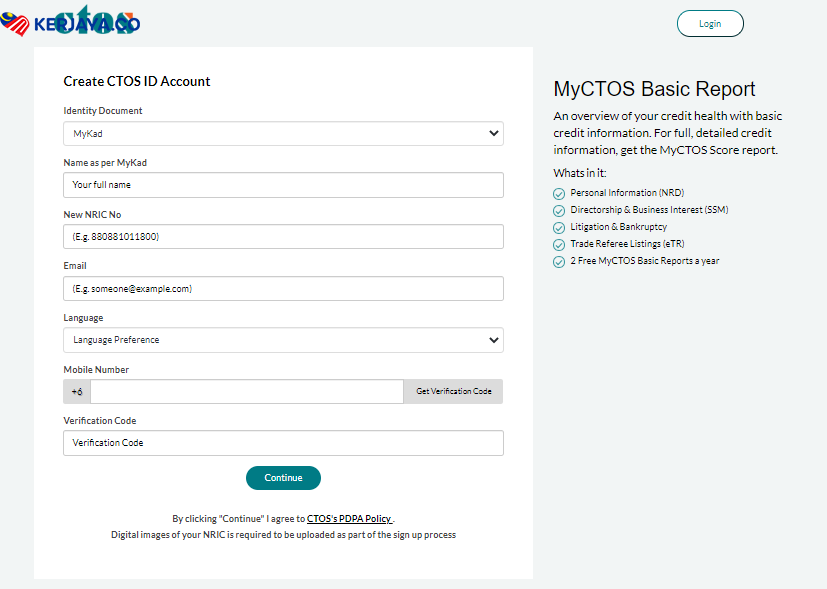The width and height of the screenshot is (827, 589).
Task: Focus the Verification Code text box
Action: (283, 443)
